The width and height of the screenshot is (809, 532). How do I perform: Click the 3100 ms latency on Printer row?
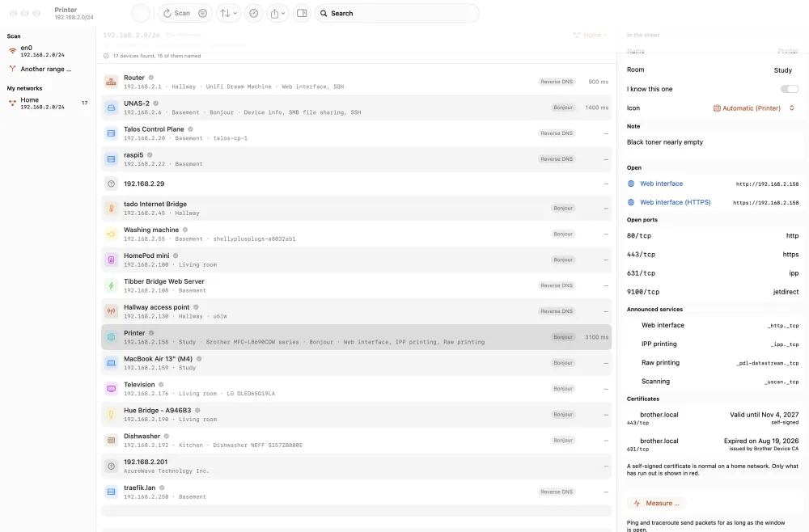point(596,337)
